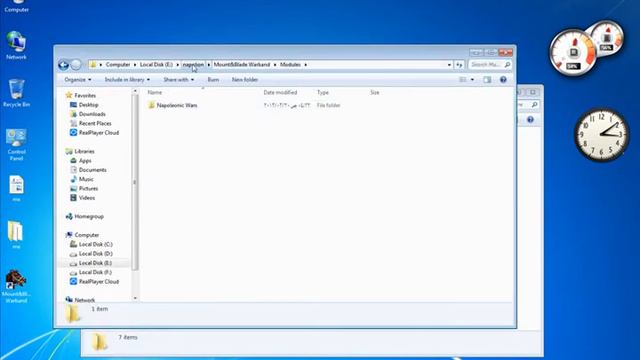This screenshot has width=640, height=360.
Task: Click the Burn toolbar button
Action: (x=213, y=80)
